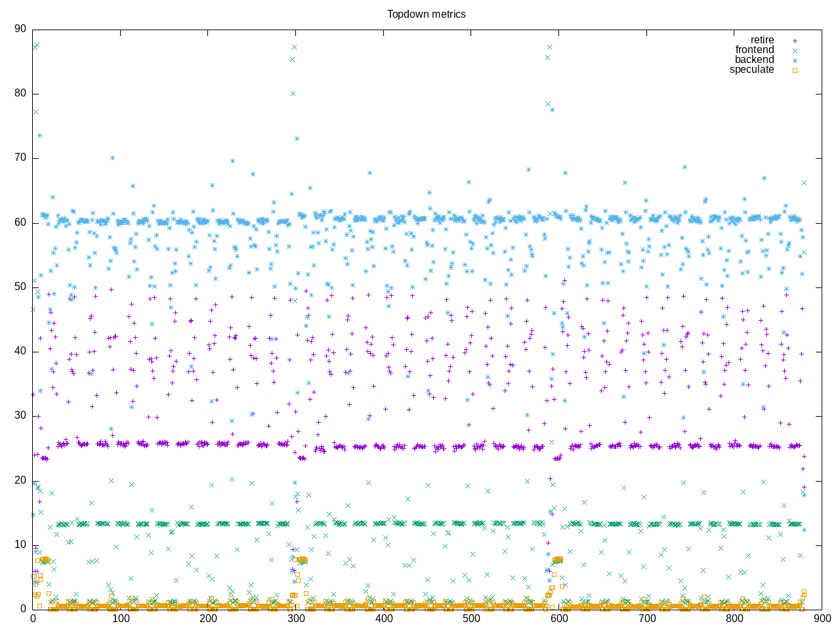Hide the speculate series via legend label
Screen dimensions: 840x630
(x=751, y=70)
